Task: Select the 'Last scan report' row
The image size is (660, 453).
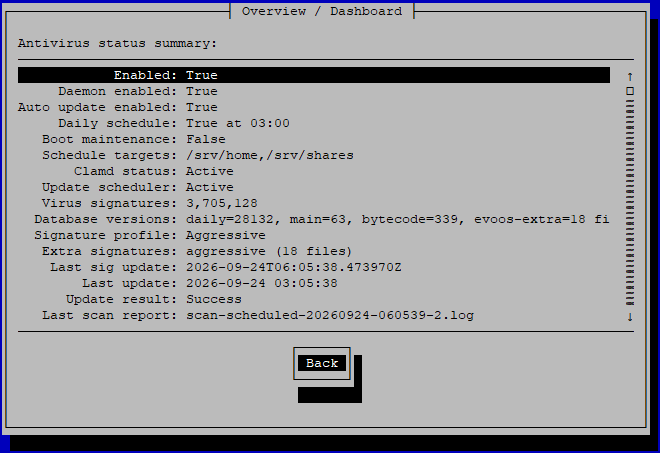Action: click(314, 315)
